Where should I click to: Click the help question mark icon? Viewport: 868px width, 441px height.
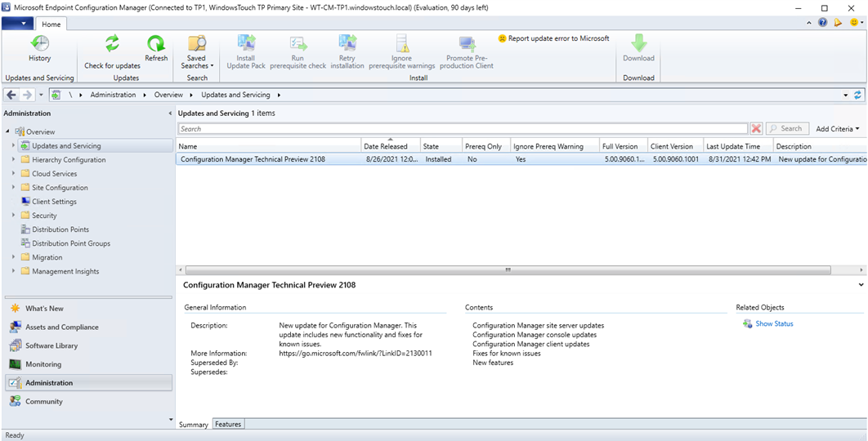pyautogui.click(x=822, y=23)
